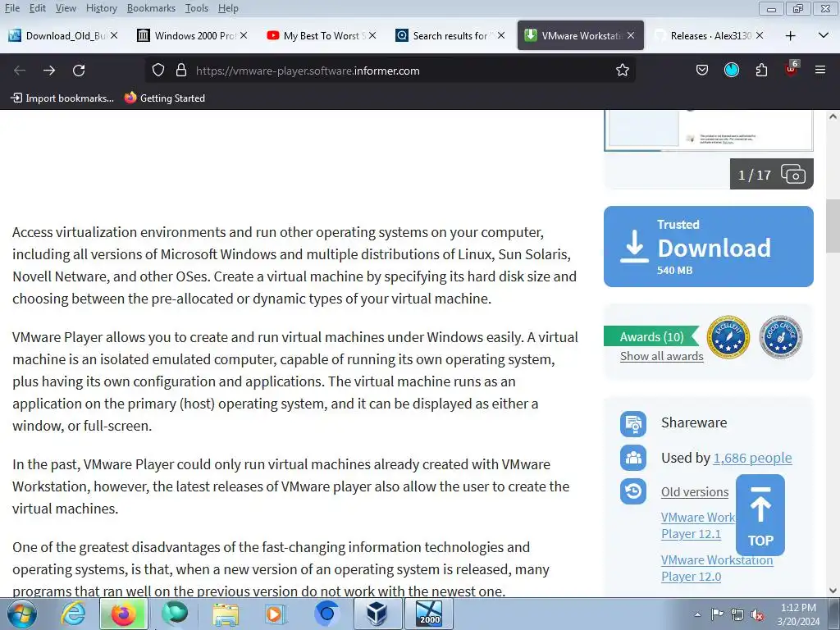Open the Old versions link
This screenshot has width=840, height=630.
[x=695, y=492]
